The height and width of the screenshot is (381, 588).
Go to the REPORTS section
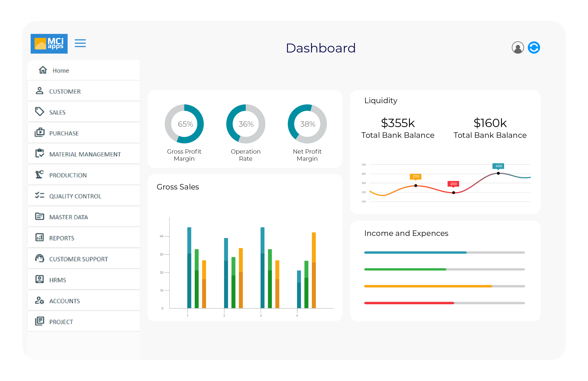pyautogui.click(x=62, y=238)
